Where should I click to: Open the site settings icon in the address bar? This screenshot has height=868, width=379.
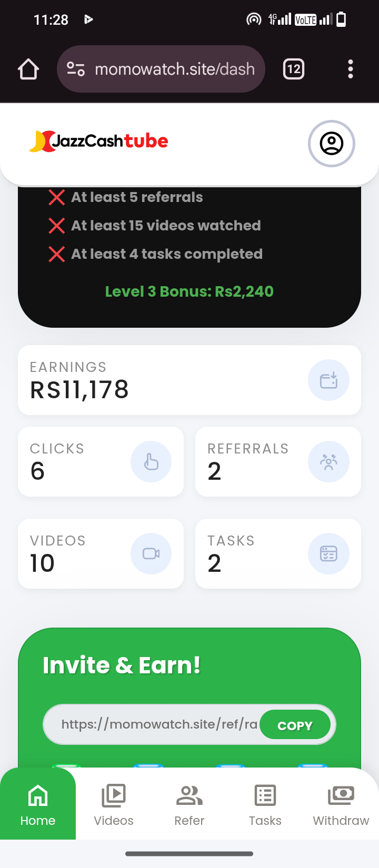[x=76, y=69]
